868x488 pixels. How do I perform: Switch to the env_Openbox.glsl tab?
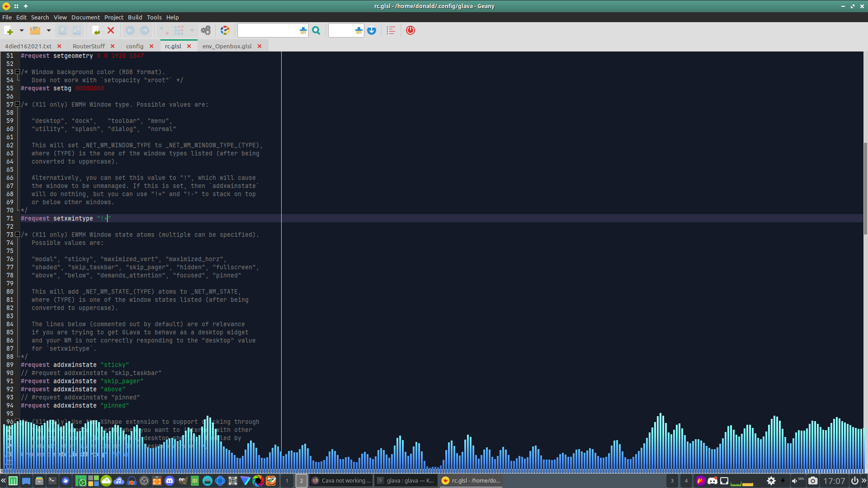click(x=226, y=46)
